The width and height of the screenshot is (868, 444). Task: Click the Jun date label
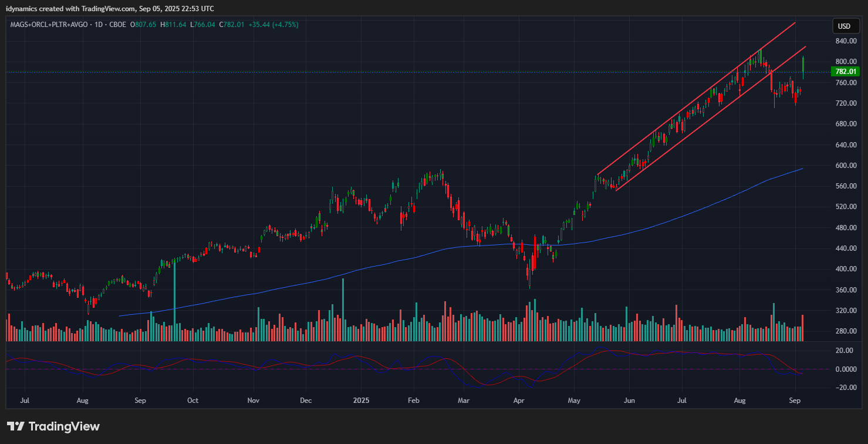pyautogui.click(x=629, y=401)
